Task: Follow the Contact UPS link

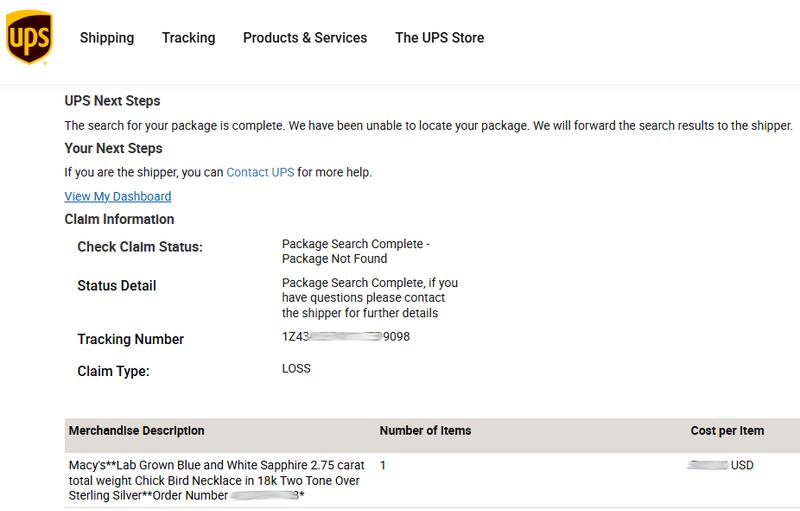Action: pyautogui.click(x=260, y=172)
